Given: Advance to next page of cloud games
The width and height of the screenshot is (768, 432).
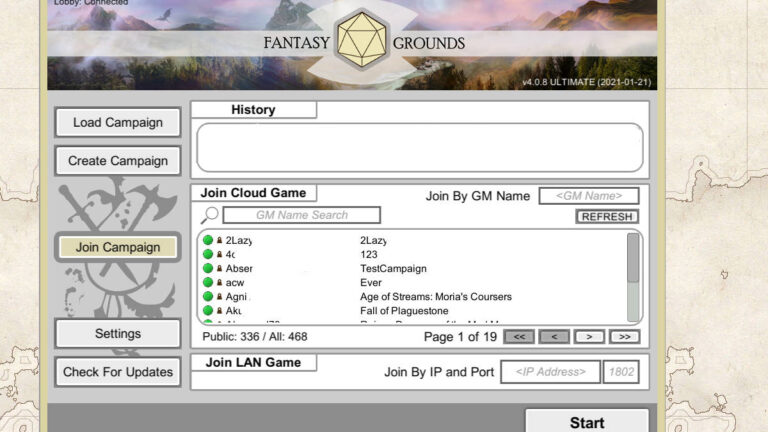Looking at the screenshot, I should tap(590, 337).
